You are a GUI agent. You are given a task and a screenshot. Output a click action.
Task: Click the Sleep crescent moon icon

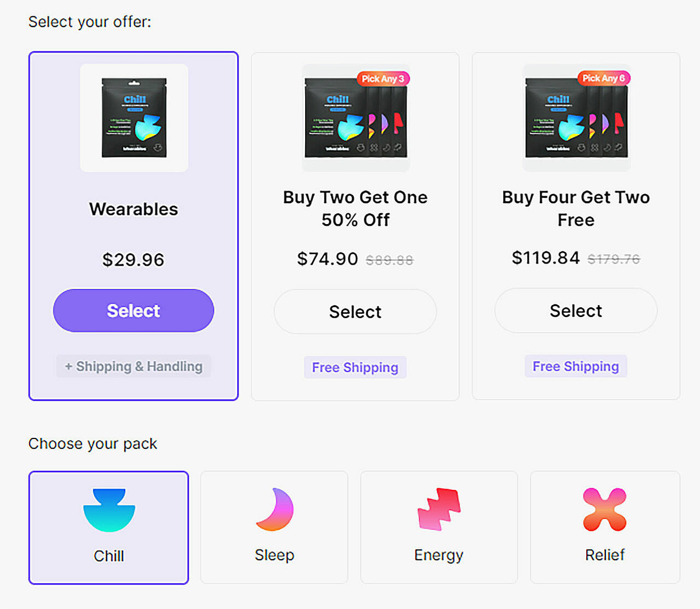click(274, 510)
